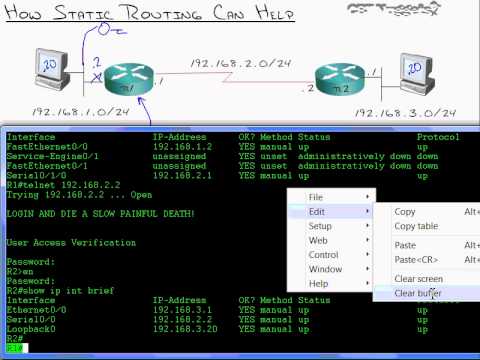
Task: Expand the Edit submenu arrow
Action: (367, 211)
